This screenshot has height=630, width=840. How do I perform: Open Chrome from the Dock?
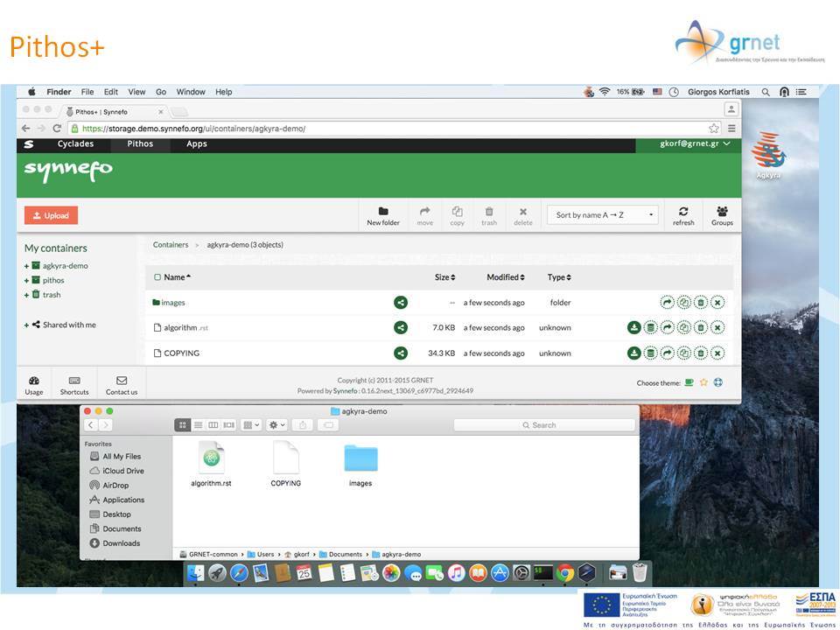point(564,572)
